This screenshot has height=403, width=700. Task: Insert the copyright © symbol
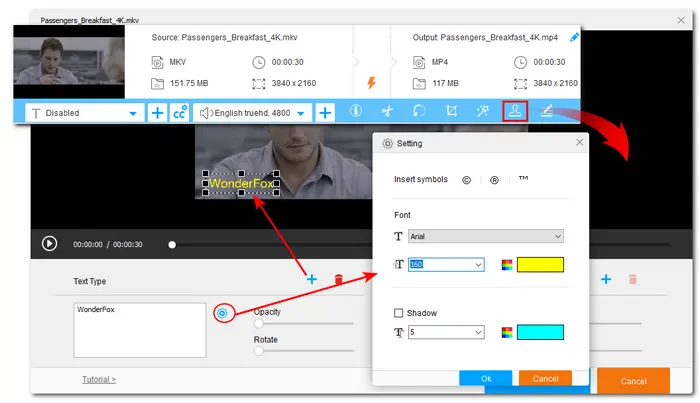pos(466,180)
